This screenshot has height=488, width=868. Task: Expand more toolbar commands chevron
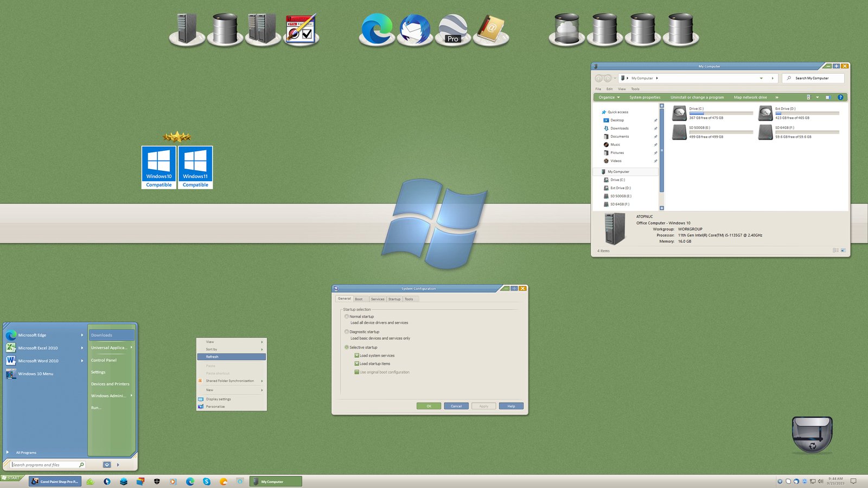pos(777,98)
